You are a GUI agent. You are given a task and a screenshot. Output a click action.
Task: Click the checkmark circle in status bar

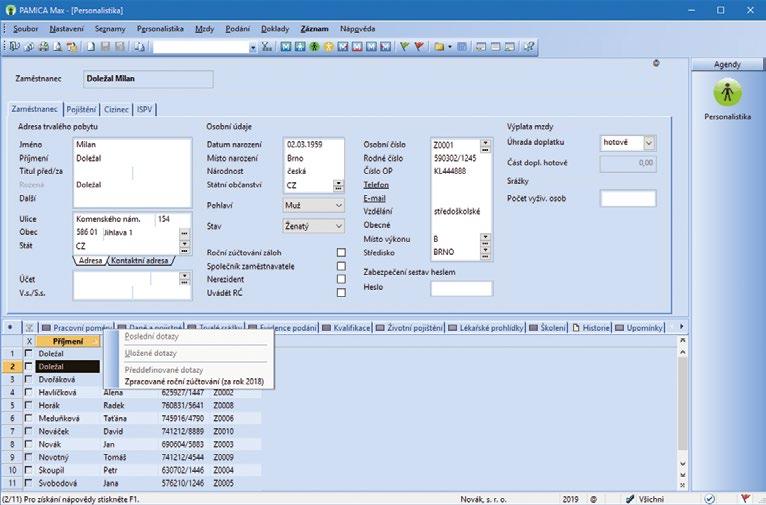coord(709,499)
